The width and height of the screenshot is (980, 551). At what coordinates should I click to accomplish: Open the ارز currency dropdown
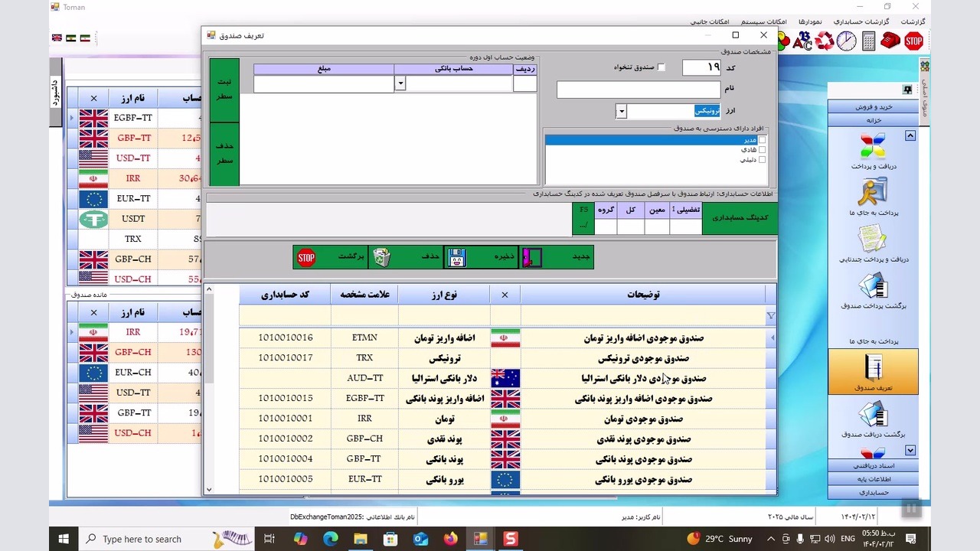621,112
